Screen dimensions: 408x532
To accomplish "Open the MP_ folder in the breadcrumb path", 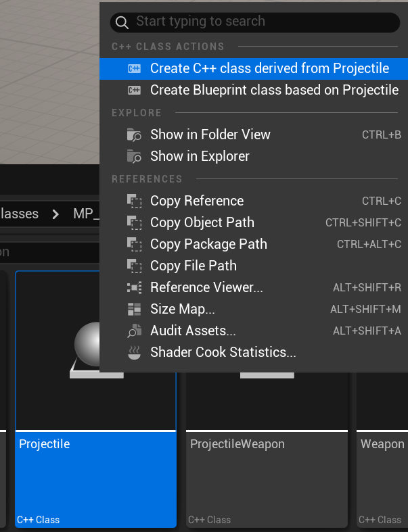I will (87, 214).
